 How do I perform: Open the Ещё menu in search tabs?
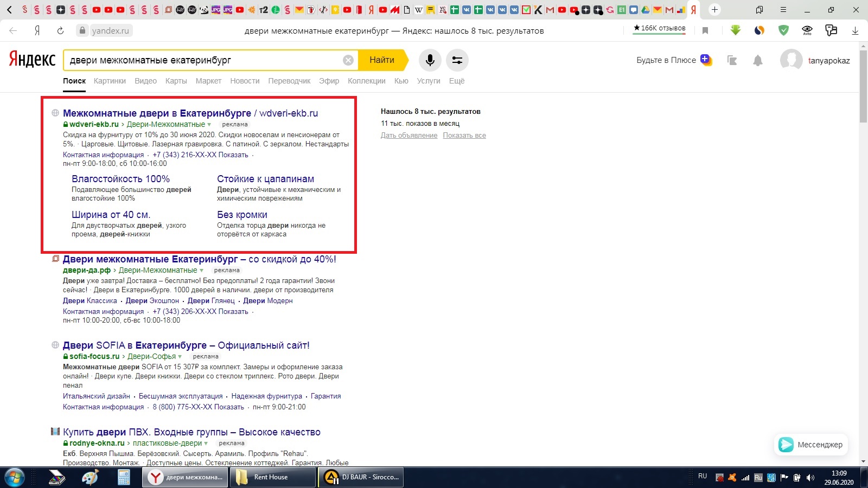click(x=457, y=81)
